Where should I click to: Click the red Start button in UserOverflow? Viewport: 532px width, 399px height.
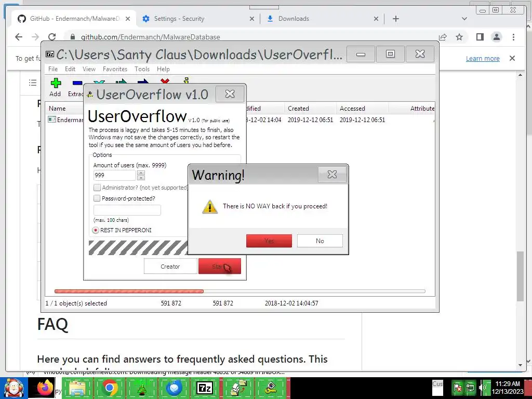(x=220, y=267)
